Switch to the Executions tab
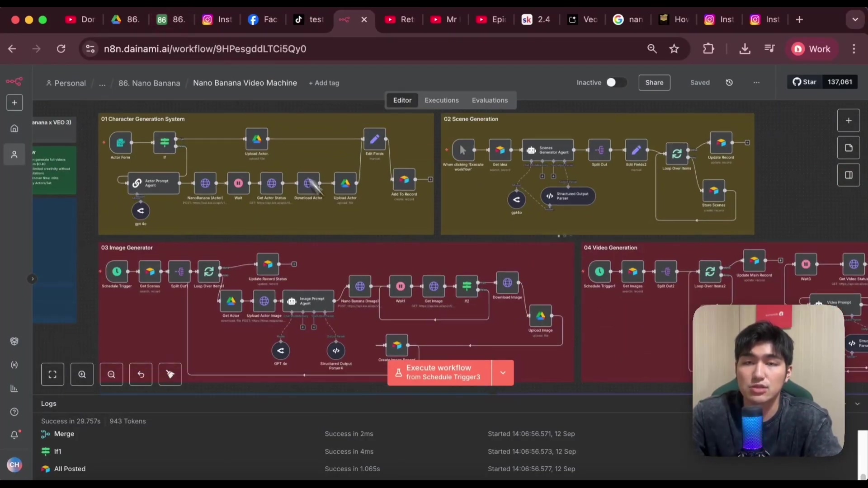This screenshot has height=488, width=868. click(x=441, y=100)
